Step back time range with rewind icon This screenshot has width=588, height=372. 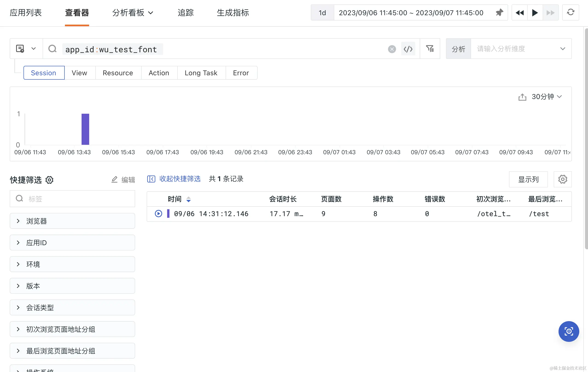(520, 12)
